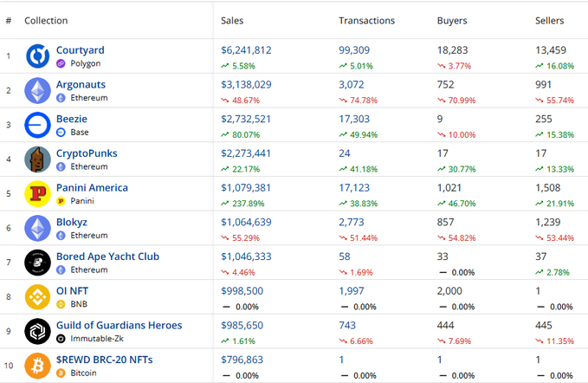The width and height of the screenshot is (588, 383).
Task: Click the # rank column header
Action: tap(9, 21)
